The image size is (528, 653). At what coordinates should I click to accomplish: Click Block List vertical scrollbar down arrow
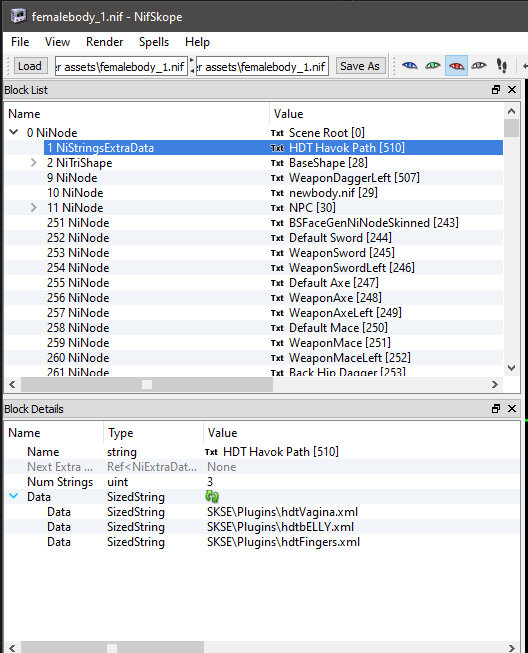(511, 368)
